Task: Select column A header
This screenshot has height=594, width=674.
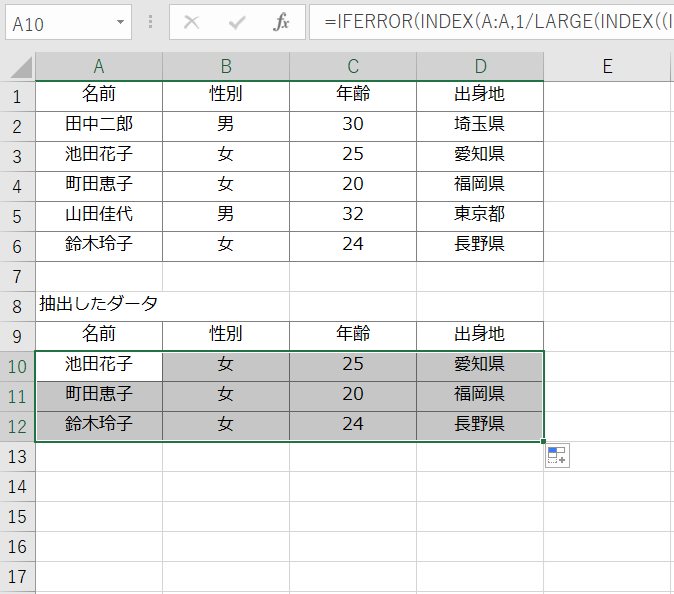Action: coord(99,67)
